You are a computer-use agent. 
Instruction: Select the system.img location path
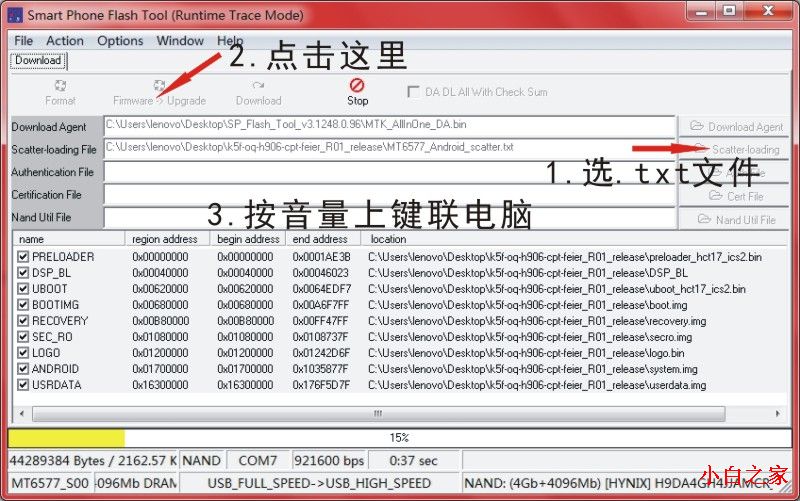coord(533,369)
